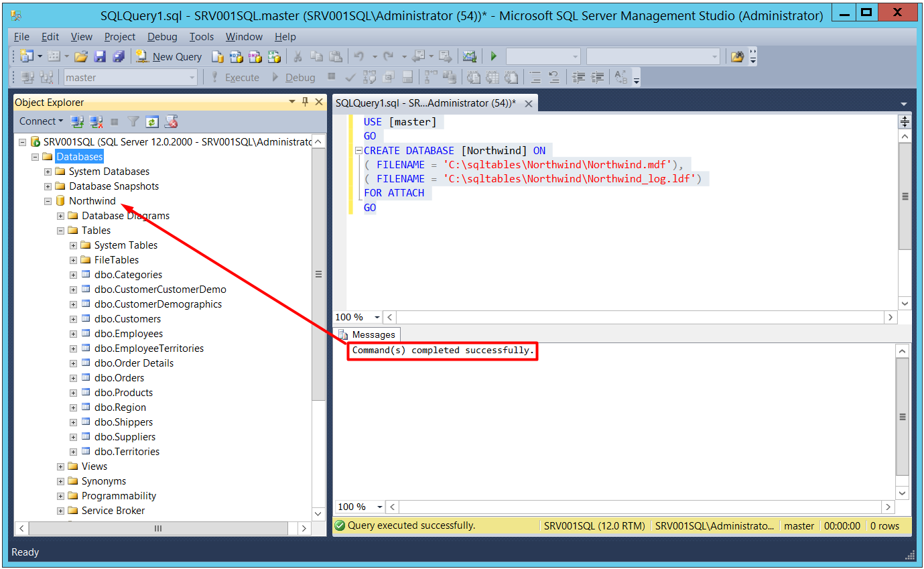Screen dimensions: 924x569
Task: Click the Redo arrow icon
Action: point(388,57)
